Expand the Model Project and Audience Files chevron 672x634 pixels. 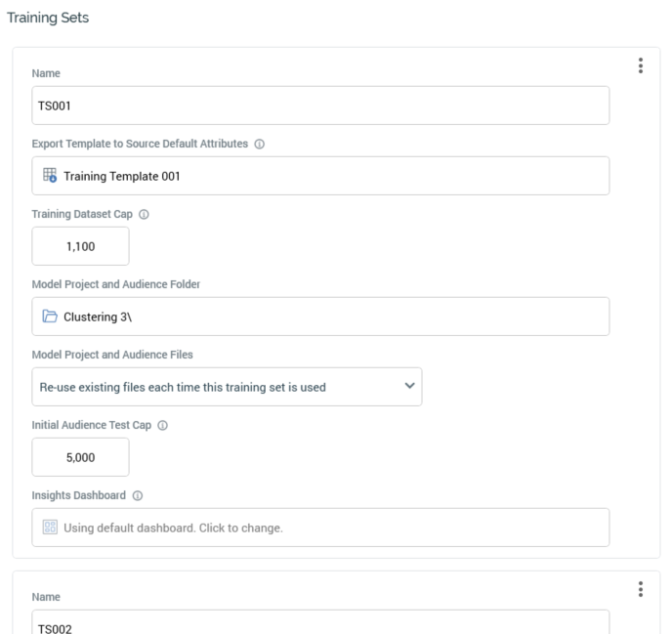(x=408, y=386)
